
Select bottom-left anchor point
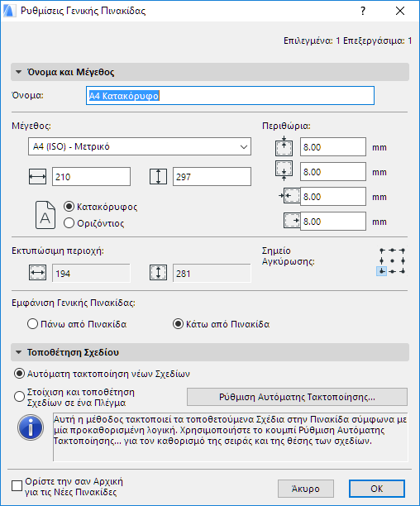pos(382,271)
